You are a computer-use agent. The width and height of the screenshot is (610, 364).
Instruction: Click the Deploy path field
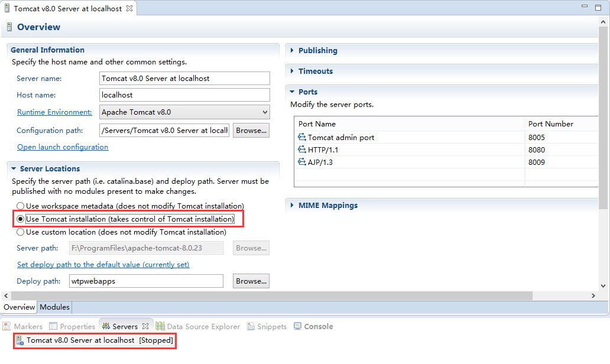point(146,281)
